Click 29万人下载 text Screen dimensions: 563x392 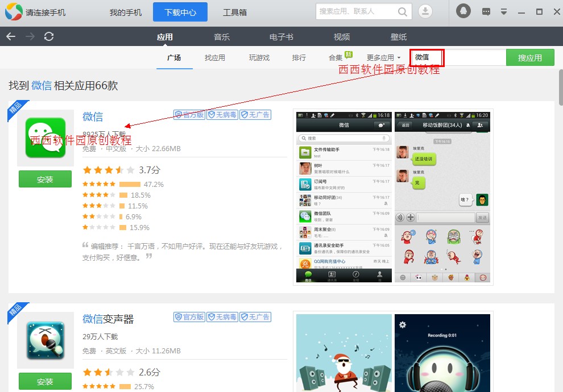[100, 336]
